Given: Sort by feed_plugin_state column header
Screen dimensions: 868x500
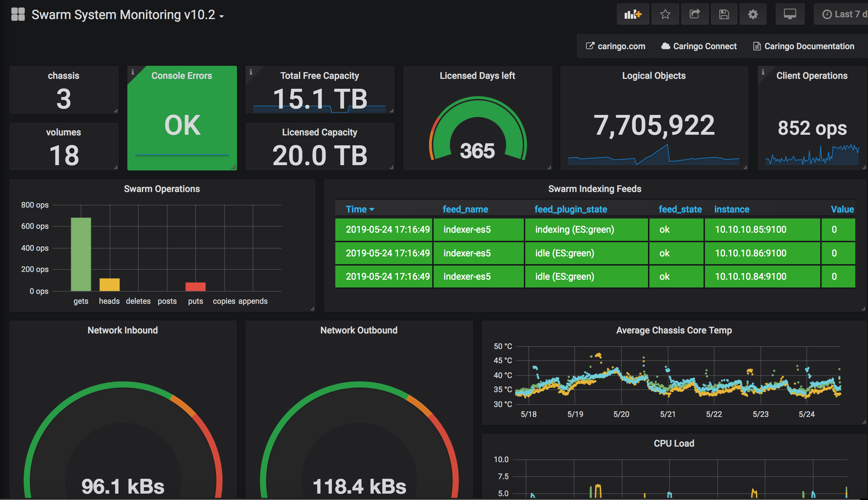Looking at the screenshot, I should click(x=570, y=209).
